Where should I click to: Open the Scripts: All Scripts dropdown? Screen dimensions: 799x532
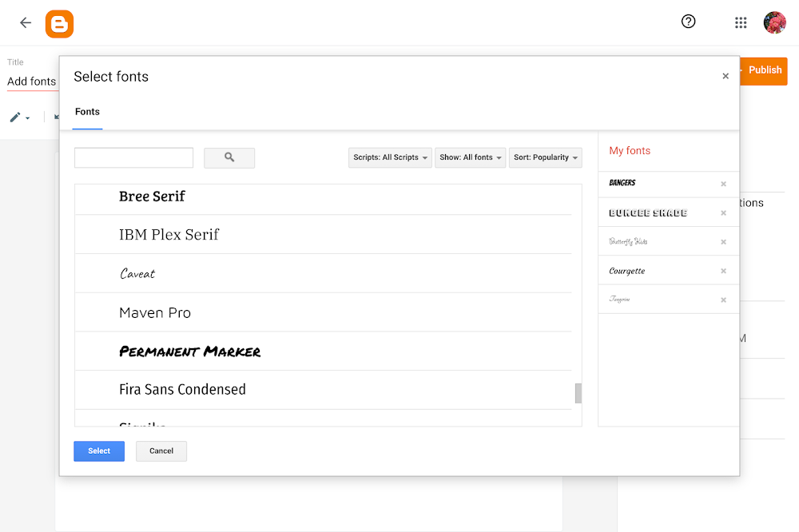(391, 157)
